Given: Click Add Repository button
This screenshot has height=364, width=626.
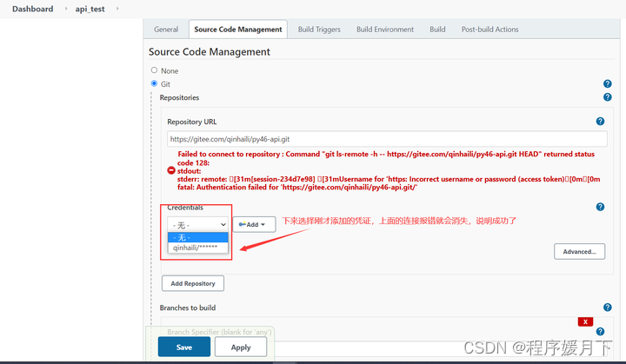Looking at the screenshot, I should point(193,283).
